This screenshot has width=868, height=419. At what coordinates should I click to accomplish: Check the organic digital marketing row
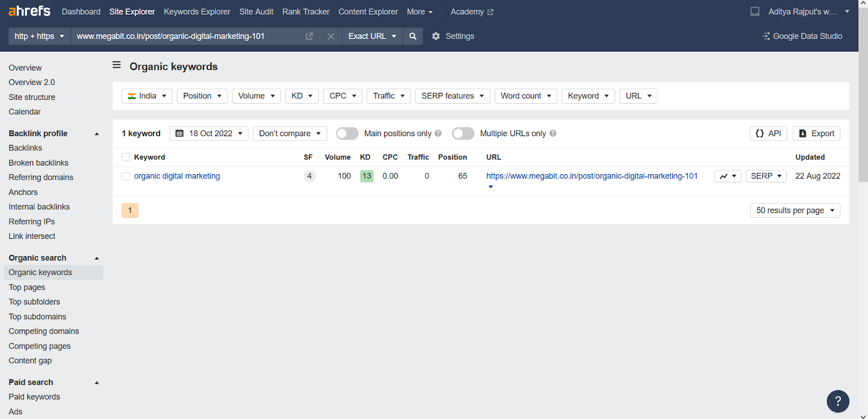click(126, 176)
